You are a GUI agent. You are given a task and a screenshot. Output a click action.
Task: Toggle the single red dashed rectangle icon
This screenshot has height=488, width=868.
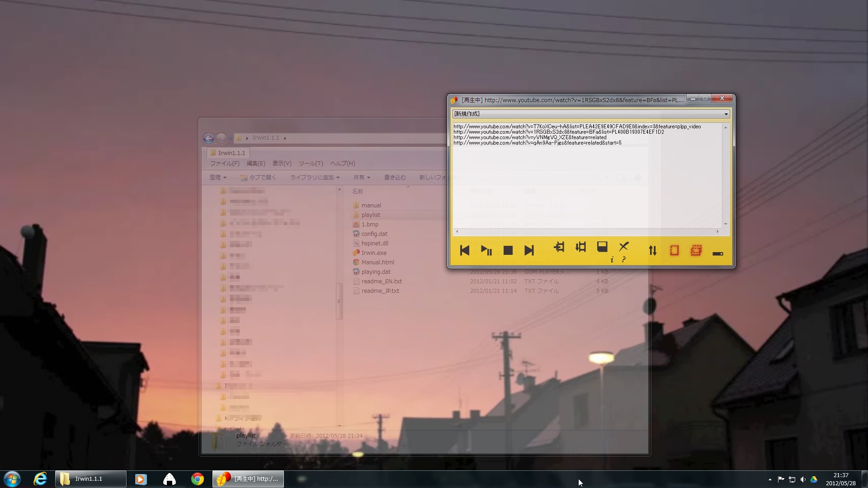(674, 250)
